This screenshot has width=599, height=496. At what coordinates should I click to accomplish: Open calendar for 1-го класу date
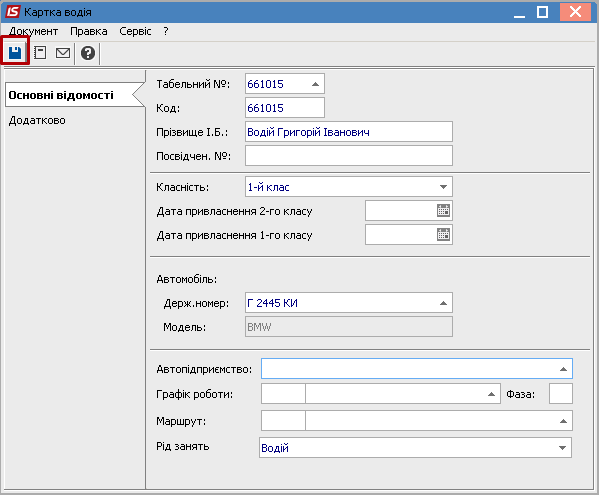pos(443,234)
